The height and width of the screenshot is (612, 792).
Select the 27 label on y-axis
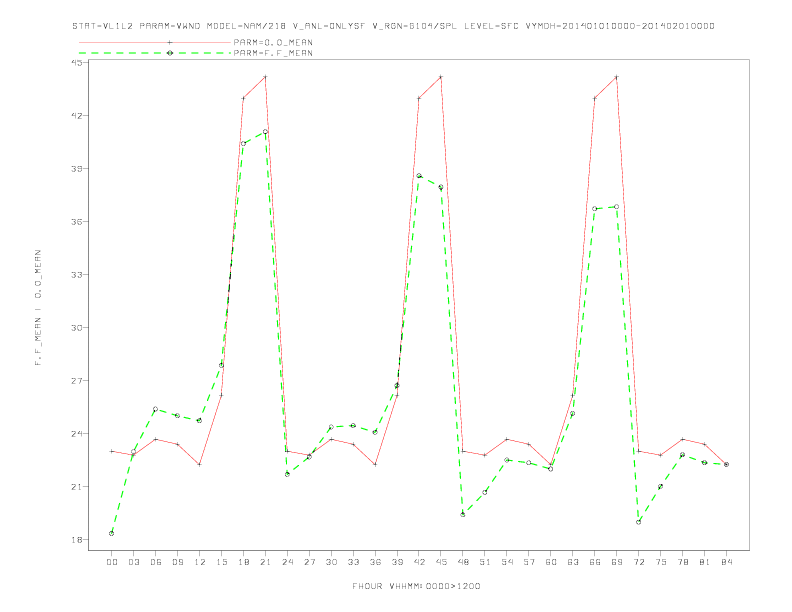point(76,381)
